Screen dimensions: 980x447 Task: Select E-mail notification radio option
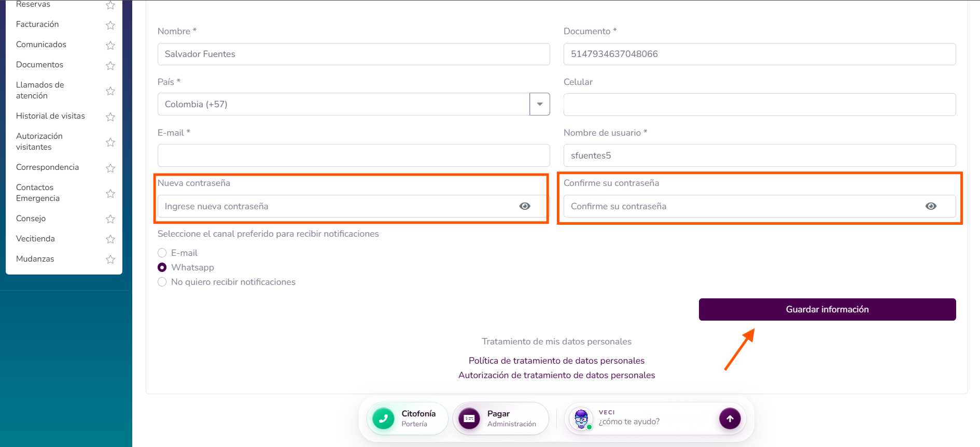click(x=162, y=253)
